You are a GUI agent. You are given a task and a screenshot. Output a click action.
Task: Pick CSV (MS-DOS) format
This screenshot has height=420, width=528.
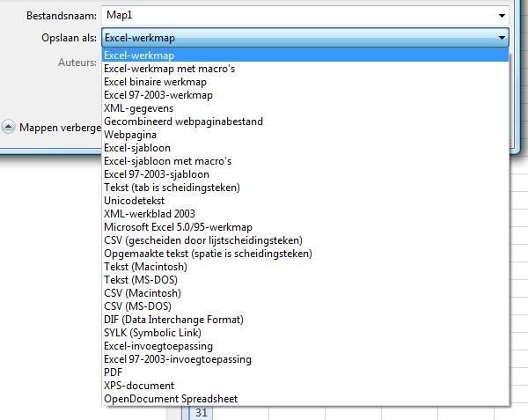[x=305, y=306]
